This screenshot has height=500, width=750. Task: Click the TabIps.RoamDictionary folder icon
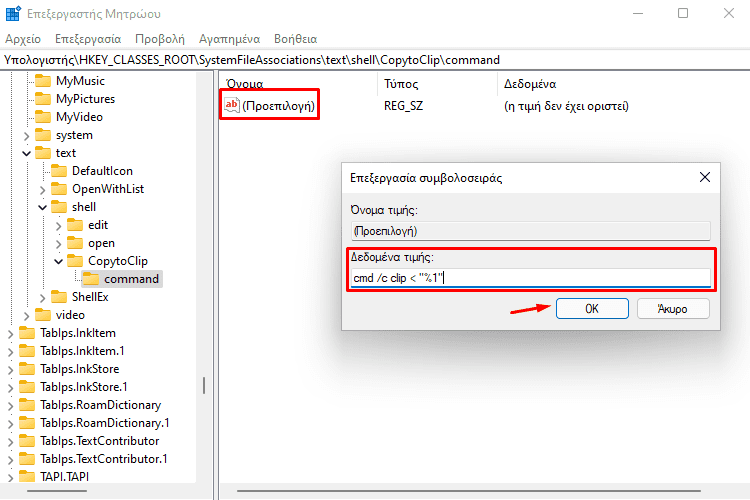[27, 405]
